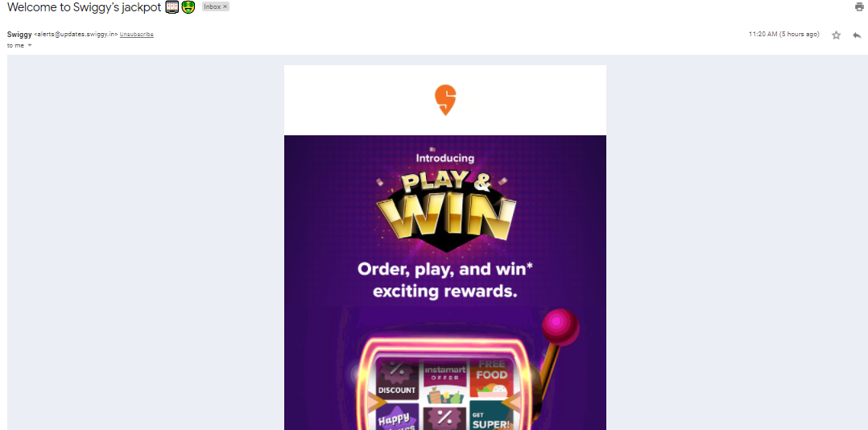868x430 pixels.
Task: Click the Inbox label tag
Action: coord(213,6)
